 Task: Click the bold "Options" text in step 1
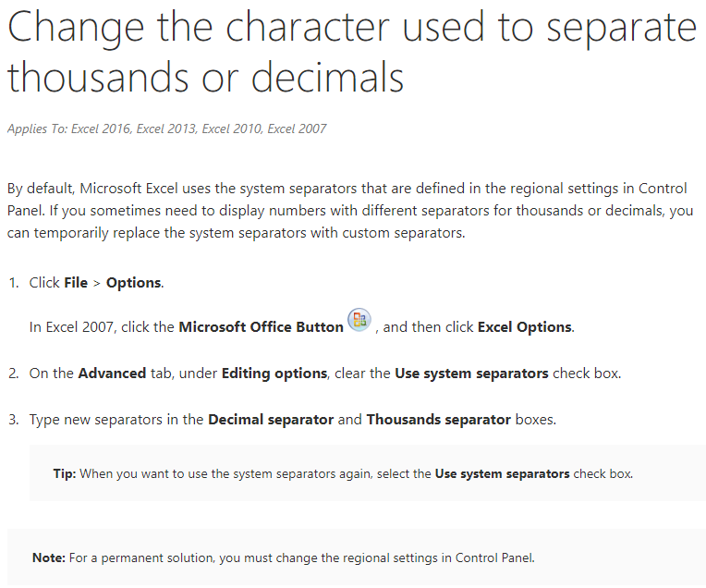tap(134, 282)
